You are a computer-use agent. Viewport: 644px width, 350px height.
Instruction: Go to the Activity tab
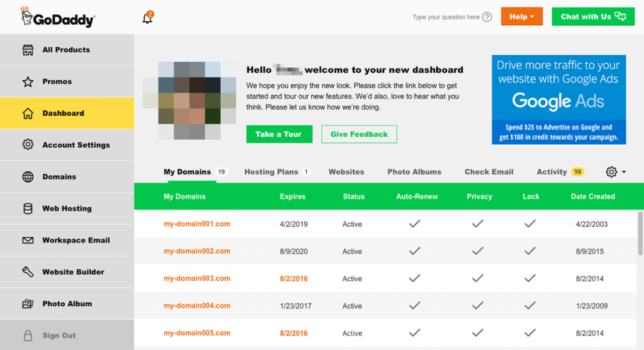click(560, 172)
